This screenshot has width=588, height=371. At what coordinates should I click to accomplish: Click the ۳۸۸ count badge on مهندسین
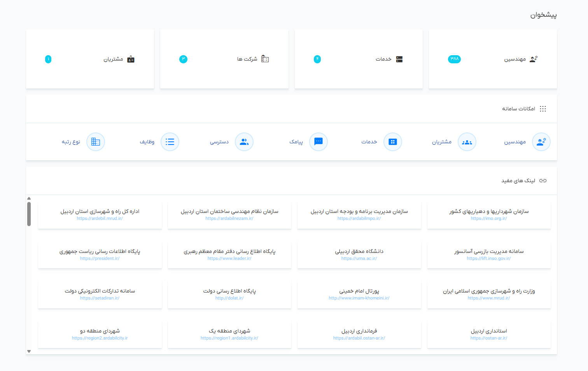[x=454, y=59]
